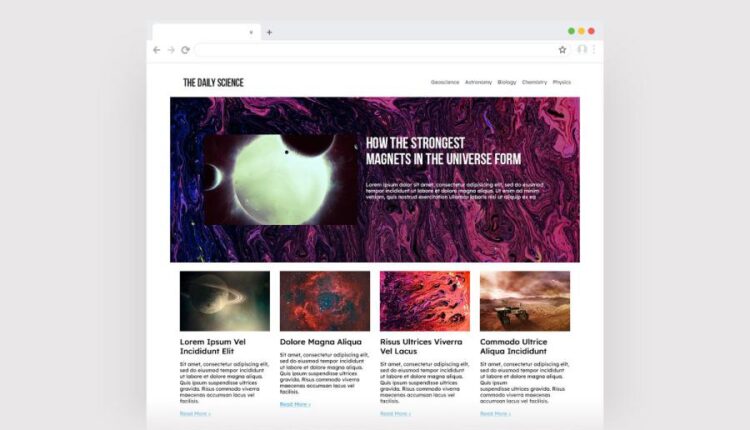The image size is (750, 430).
Task: Select Biology in the site navigation
Action: (x=507, y=82)
